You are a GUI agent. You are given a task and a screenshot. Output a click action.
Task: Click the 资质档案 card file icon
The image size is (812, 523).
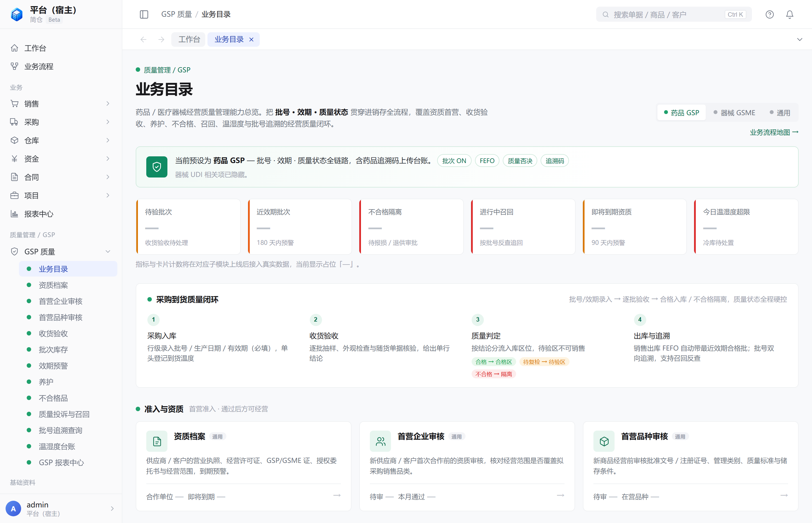(x=157, y=441)
